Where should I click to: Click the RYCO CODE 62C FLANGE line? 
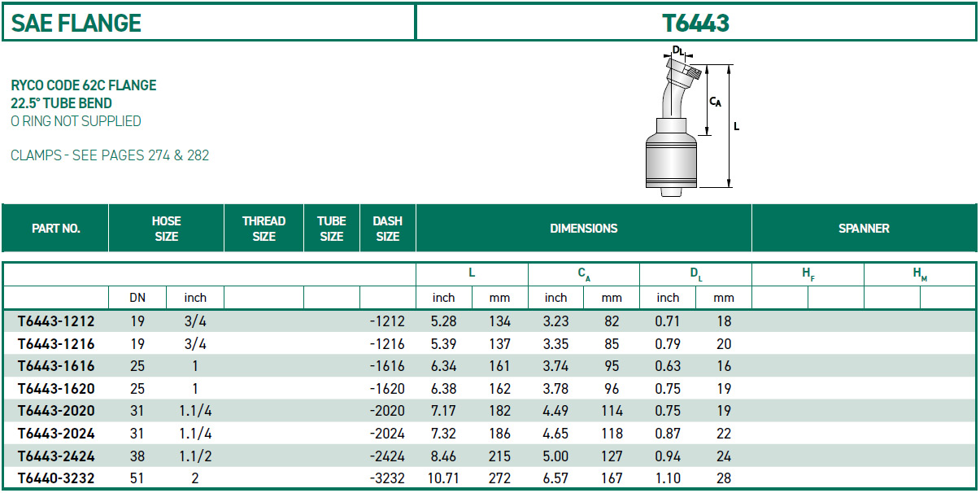click(84, 85)
